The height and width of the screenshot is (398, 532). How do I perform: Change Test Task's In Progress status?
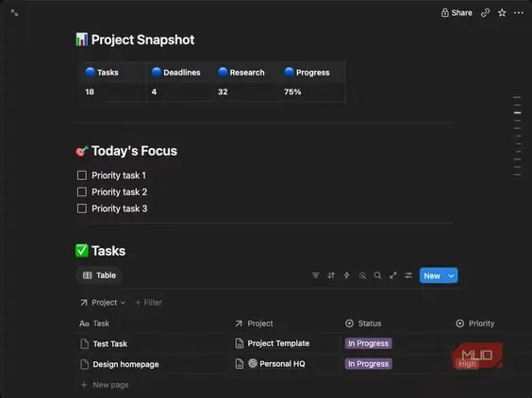(x=368, y=343)
